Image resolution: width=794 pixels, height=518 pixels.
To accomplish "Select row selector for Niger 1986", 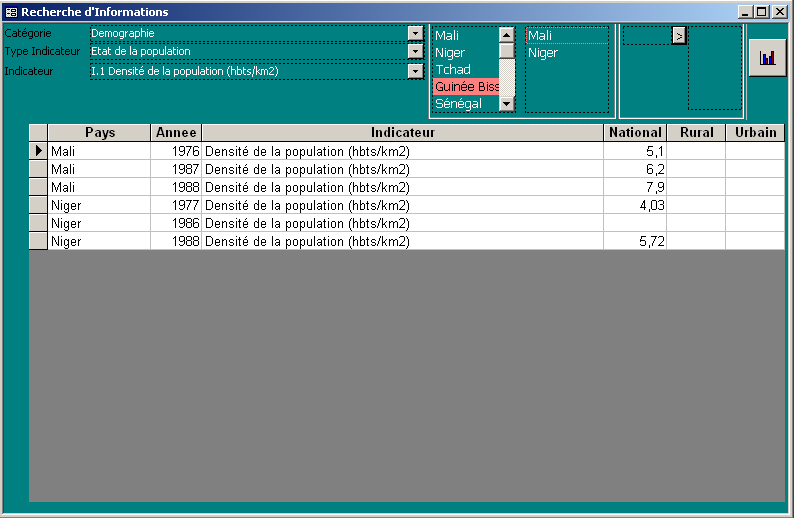I will 38,223.
